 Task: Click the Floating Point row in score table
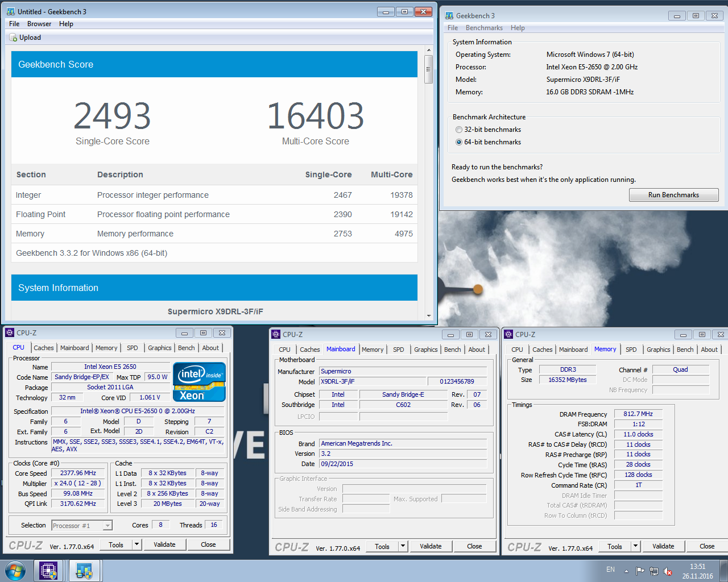(214, 214)
